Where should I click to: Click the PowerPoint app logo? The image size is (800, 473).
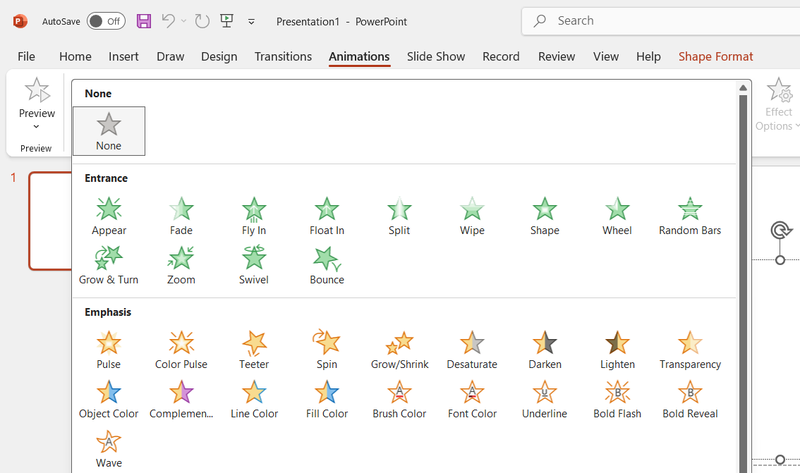[x=19, y=21]
